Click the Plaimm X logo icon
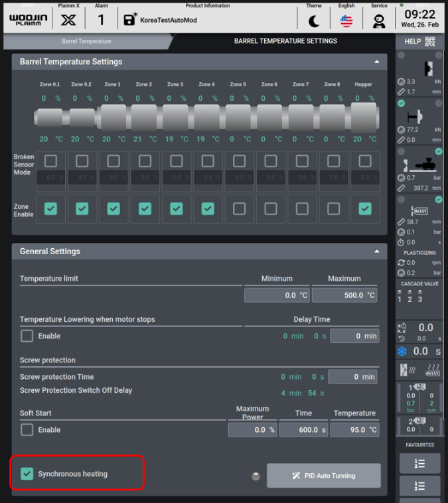This screenshot has height=503, width=448. coord(68,19)
